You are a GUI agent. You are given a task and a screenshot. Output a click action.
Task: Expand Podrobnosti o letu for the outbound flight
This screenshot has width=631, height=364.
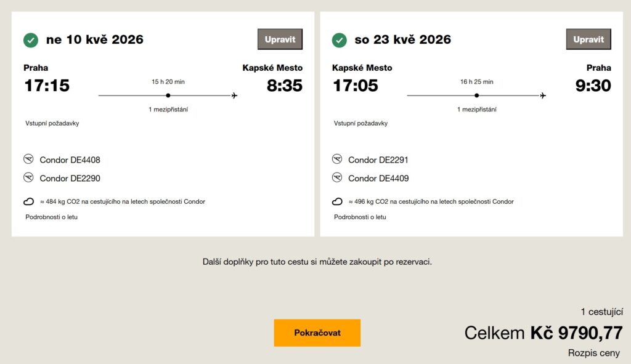52,217
